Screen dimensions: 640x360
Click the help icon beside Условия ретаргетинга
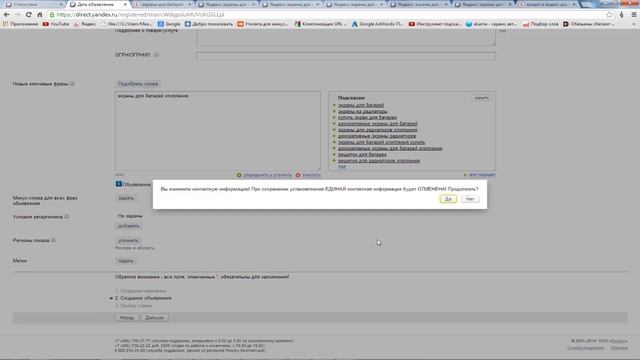[x=67, y=217]
